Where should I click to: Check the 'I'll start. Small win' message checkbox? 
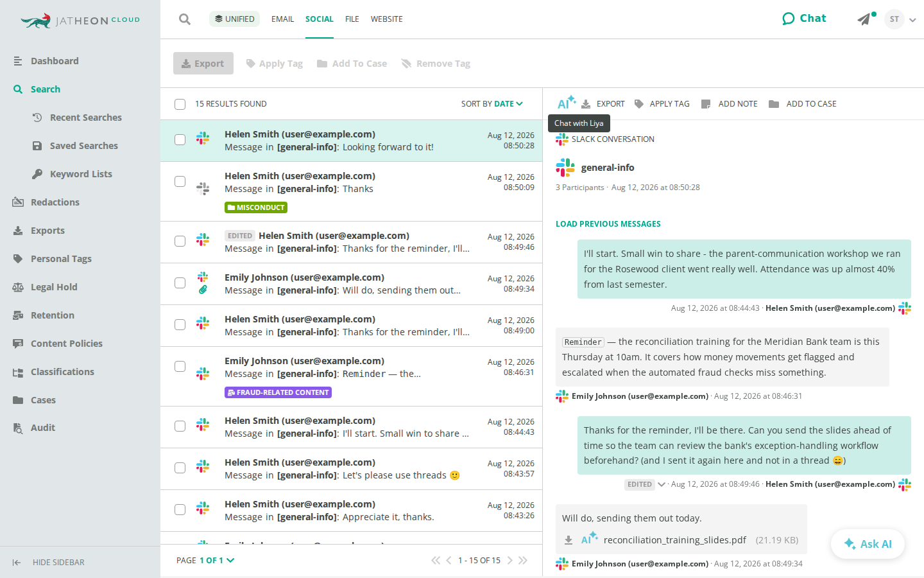(x=180, y=426)
